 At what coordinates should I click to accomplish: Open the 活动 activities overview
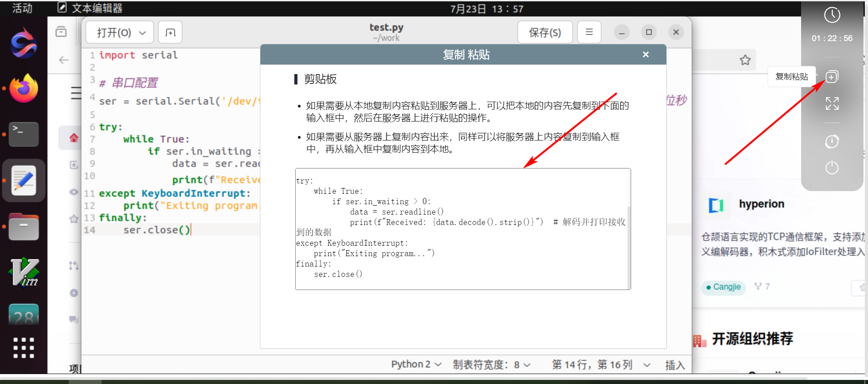point(22,8)
